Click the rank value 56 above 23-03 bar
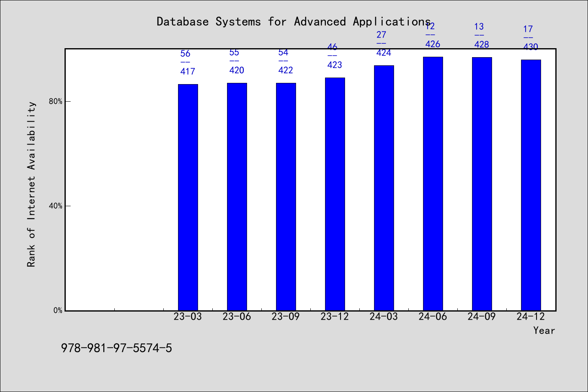Viewport: 588px width, 392px height. click(185, 53)
